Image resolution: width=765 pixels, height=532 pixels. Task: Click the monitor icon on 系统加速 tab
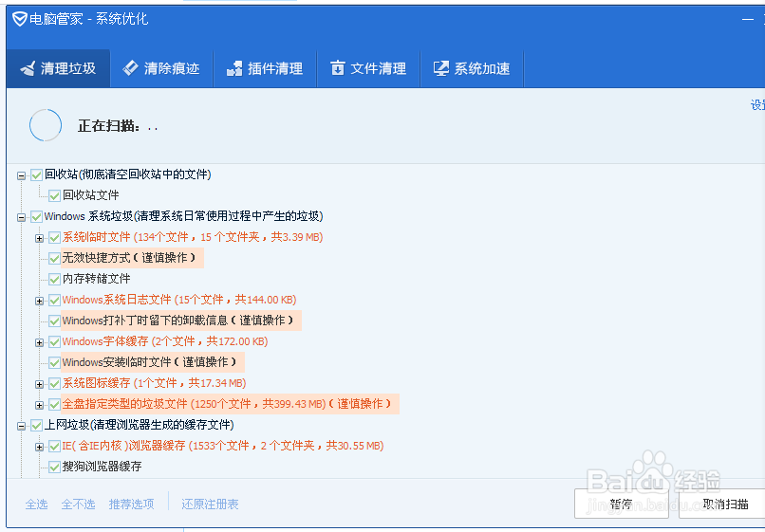441,68
